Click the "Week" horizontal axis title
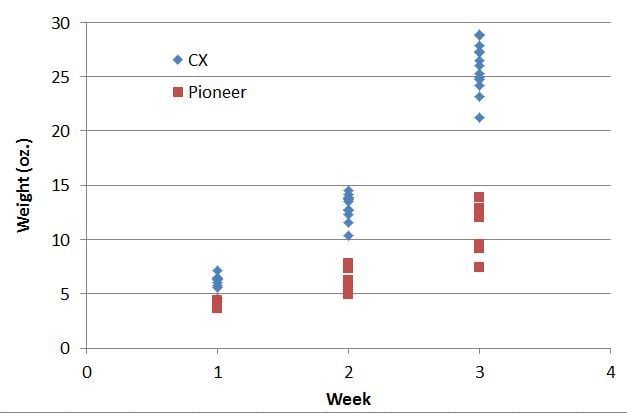The height and width of the screenshot is (413, 627). click(x=348, y=398)
